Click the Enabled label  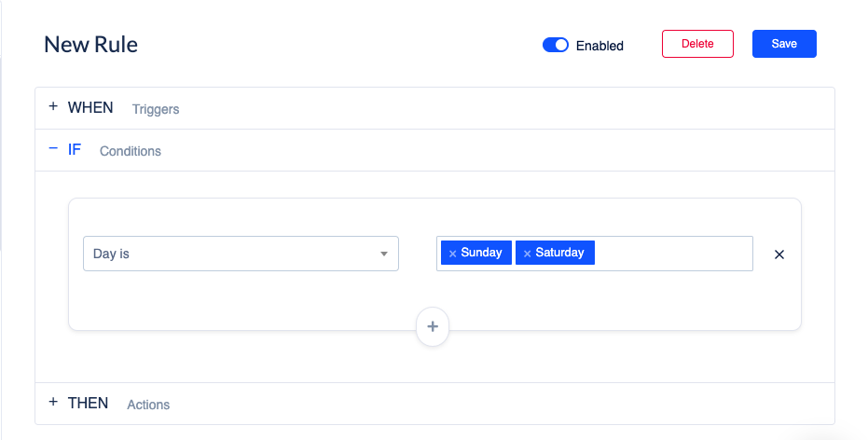click(x=599, y=46)
